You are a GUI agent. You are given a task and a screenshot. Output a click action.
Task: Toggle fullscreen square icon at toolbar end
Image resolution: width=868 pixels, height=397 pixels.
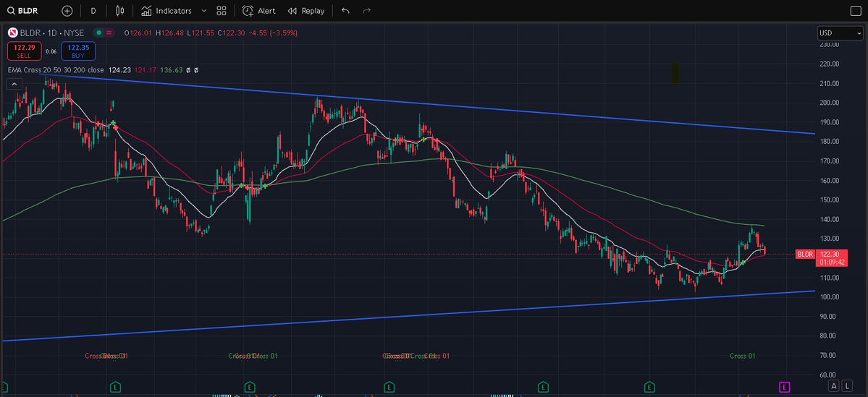point(855,11)
